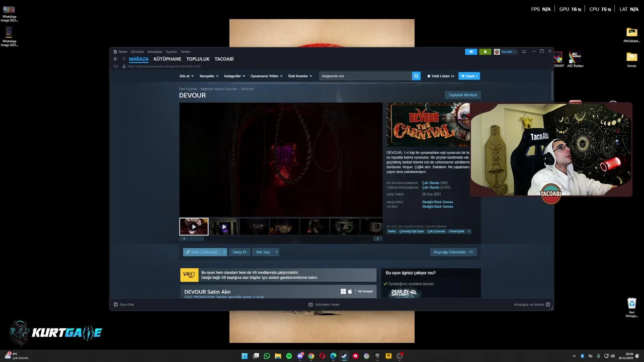The height and width of the screenshot is (362, 644).
Task: Open Discord from the taskbar
Action: click(300, 356)
